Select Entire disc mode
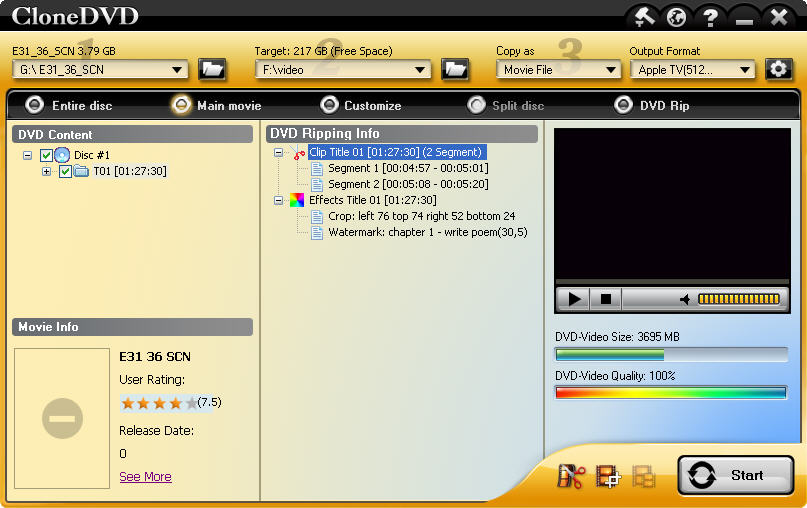 point(69,106)
